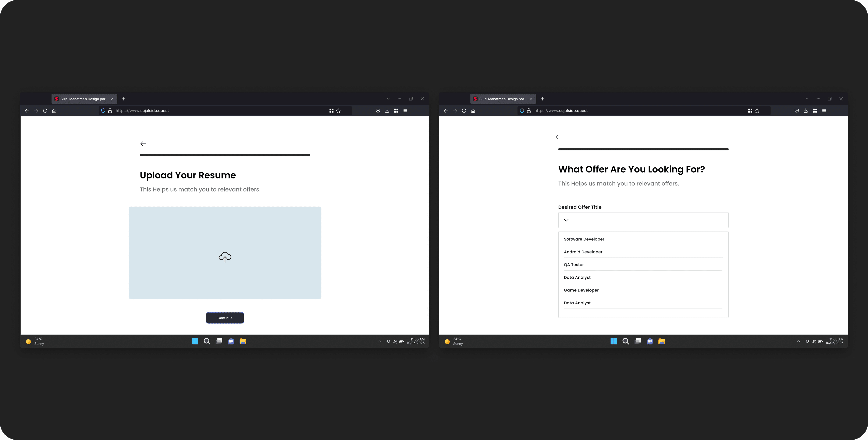This screenshot has width=868, height=440.
Task: Click taskbar search icon in left window
Action: pos(207,341)
